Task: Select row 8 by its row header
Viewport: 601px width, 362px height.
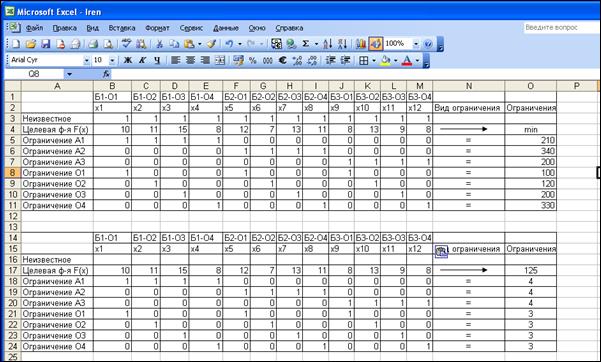Action: coord(13,173)
